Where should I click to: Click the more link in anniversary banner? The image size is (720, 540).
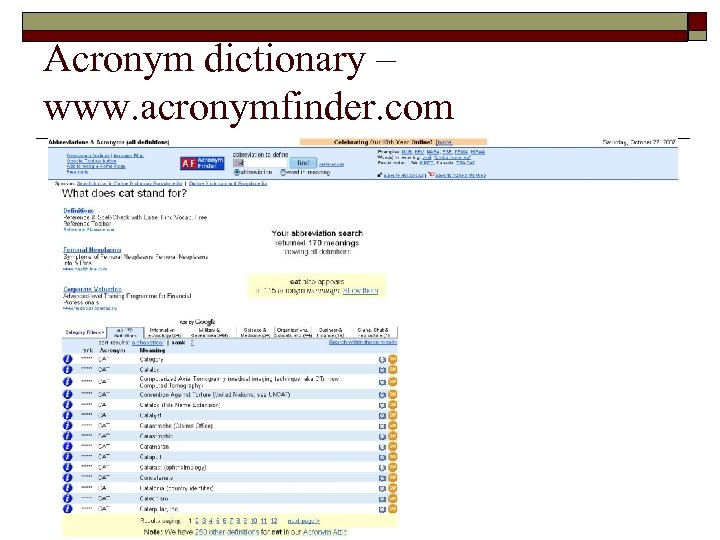[x=444, y=142]
